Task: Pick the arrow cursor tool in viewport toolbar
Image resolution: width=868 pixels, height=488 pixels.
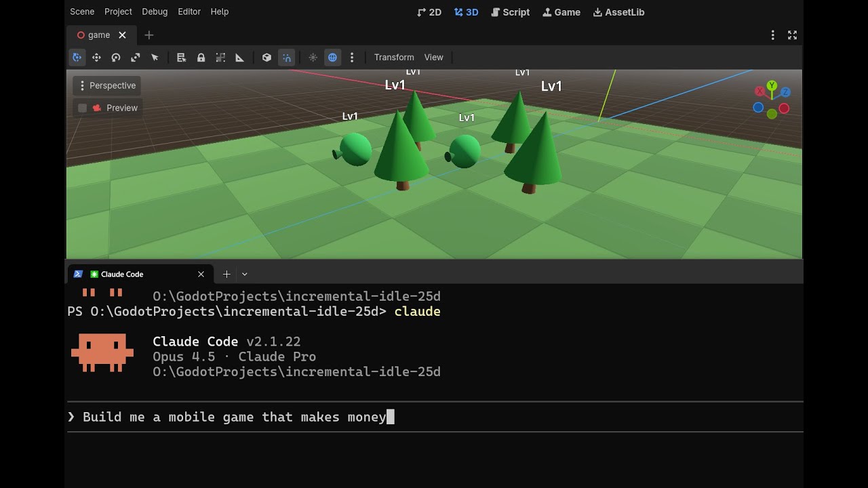Action: click(x=155, y=58)
